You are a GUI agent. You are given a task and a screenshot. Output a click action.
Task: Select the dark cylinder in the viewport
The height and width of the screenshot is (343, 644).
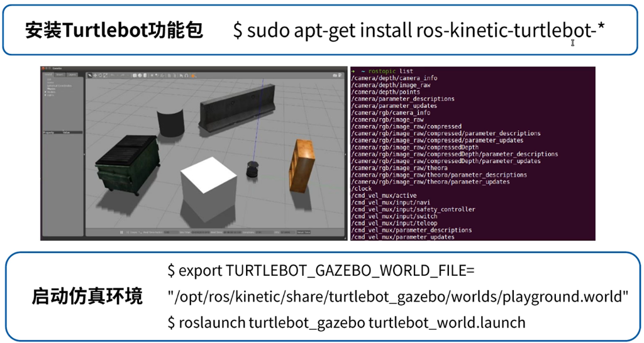(170, 122)
